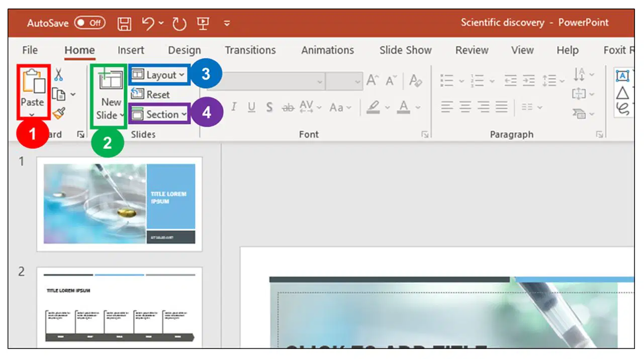Start presentation from beginning icon
644x359 pixels.
[x=204, y=23]
